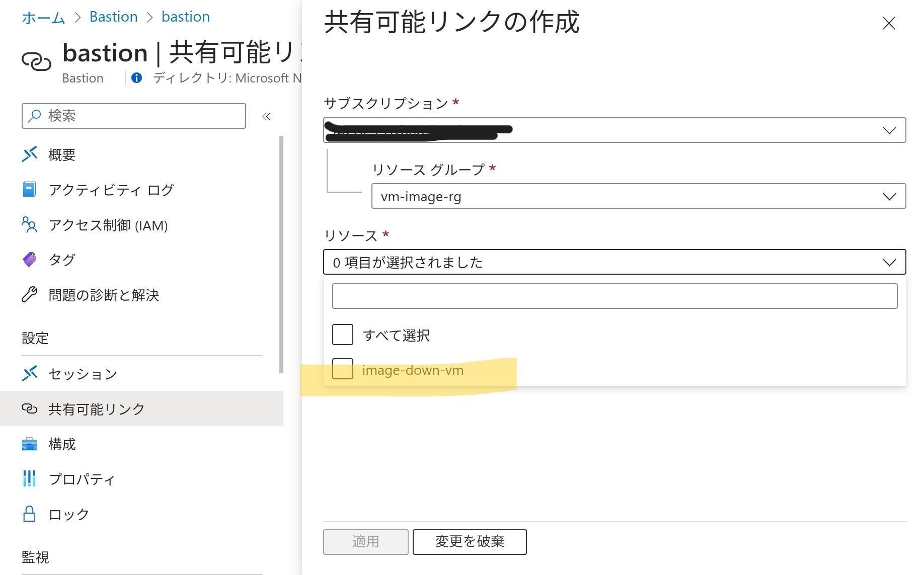
Task: Check the すべて選択 checkbox
Action: (x=343, y=335)
